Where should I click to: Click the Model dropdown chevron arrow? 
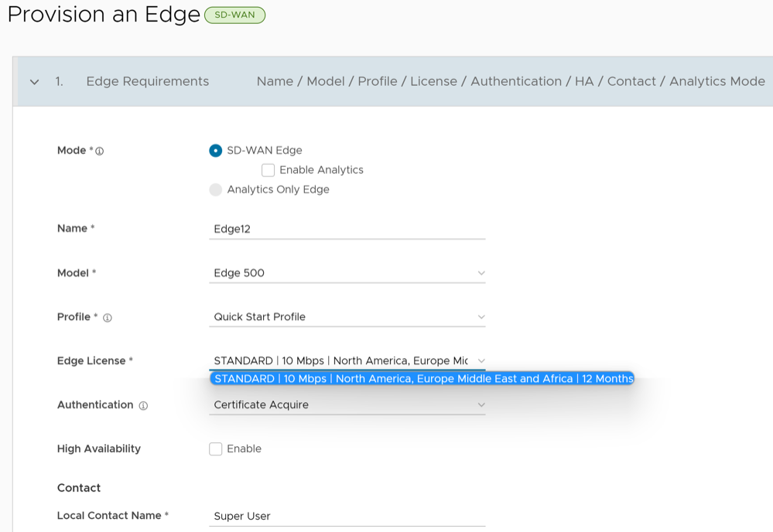coord(481,273)
